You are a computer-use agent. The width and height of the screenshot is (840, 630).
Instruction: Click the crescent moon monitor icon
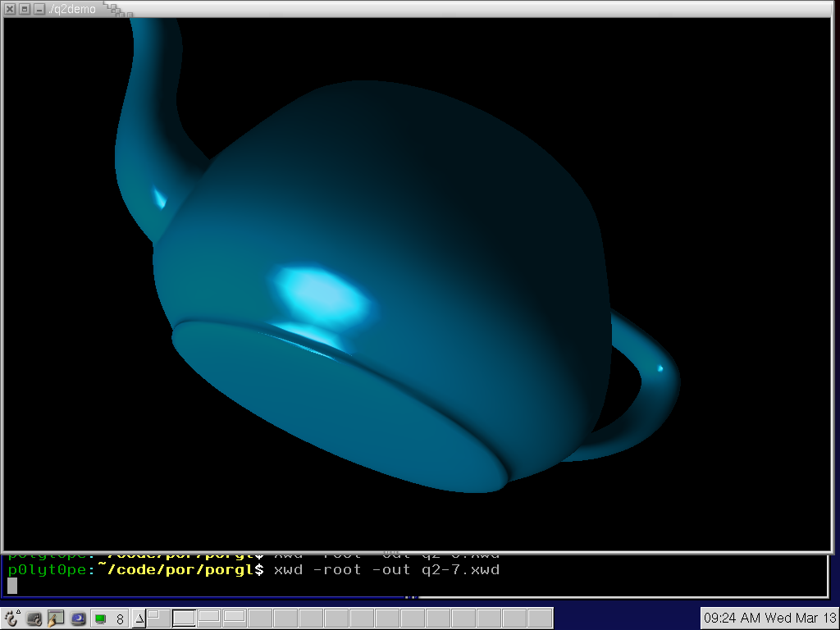pyautogui.click(x=78, y=619)
